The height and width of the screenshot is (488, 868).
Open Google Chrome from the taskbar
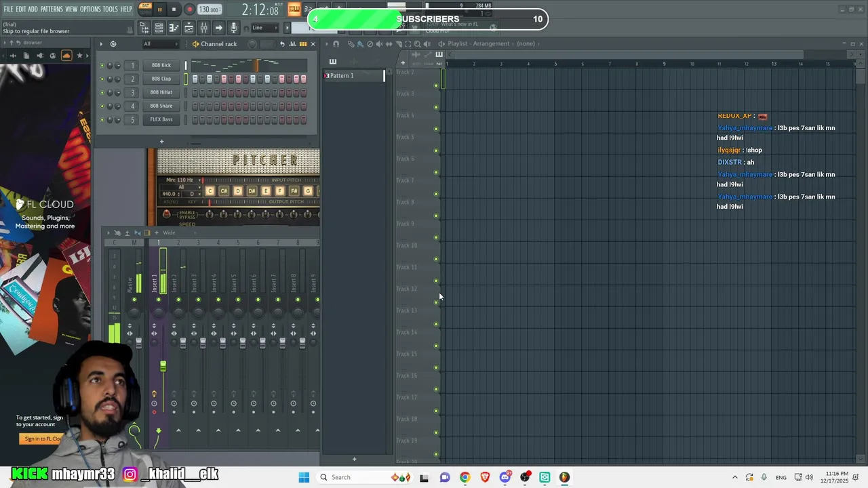click(465, 477)
